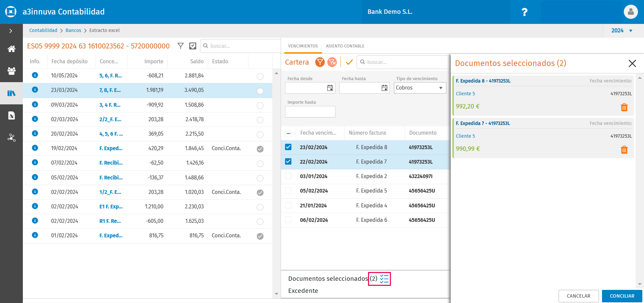This screenshot has height=303, width=644.
Task: Delete F. Expedida 7 with trash icon
Action: pos(624,149)
